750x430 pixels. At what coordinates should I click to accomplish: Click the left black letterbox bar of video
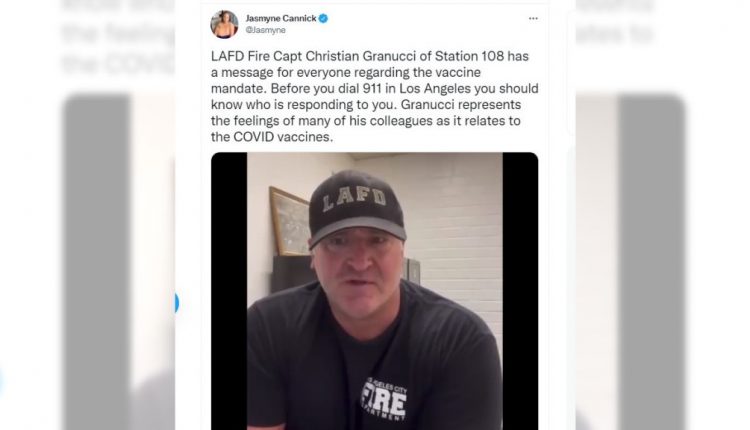229,291
